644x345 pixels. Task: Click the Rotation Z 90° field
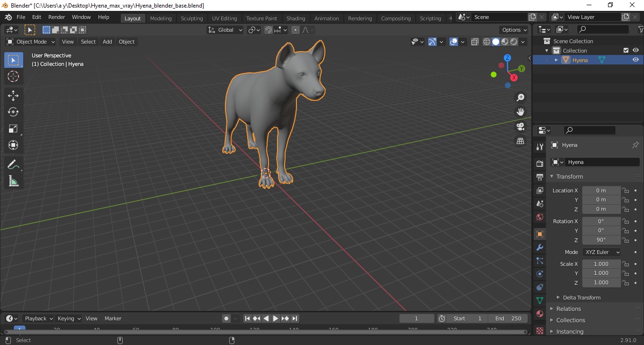[601, 240]
